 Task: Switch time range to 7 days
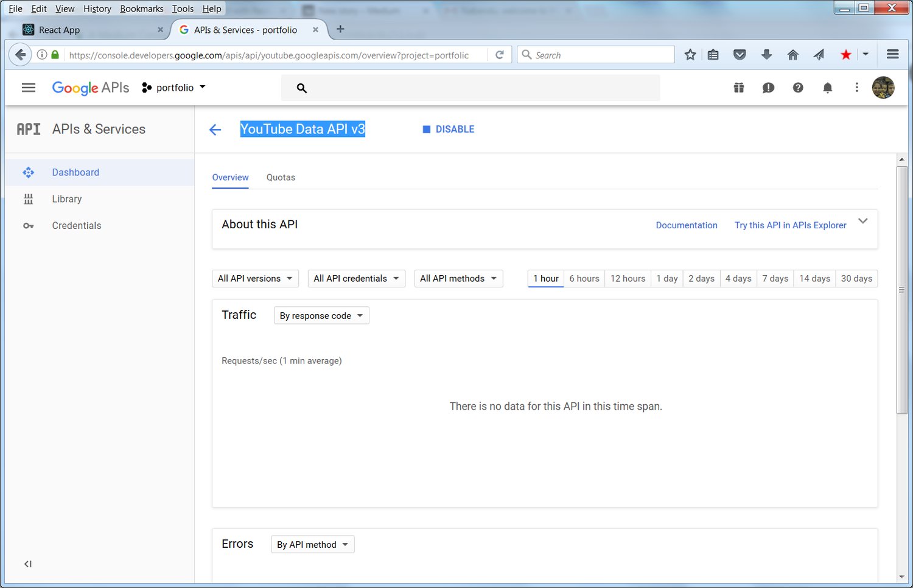point(775,279)
